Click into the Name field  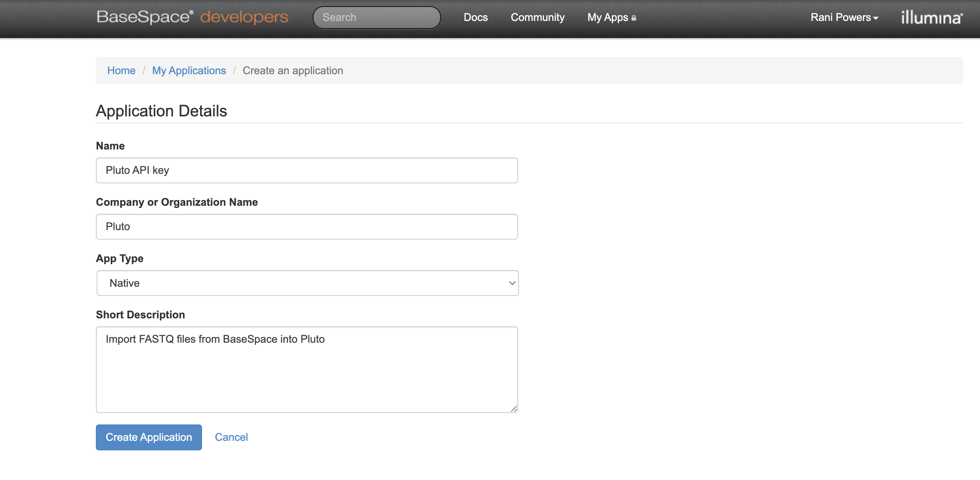click(307, 170)
